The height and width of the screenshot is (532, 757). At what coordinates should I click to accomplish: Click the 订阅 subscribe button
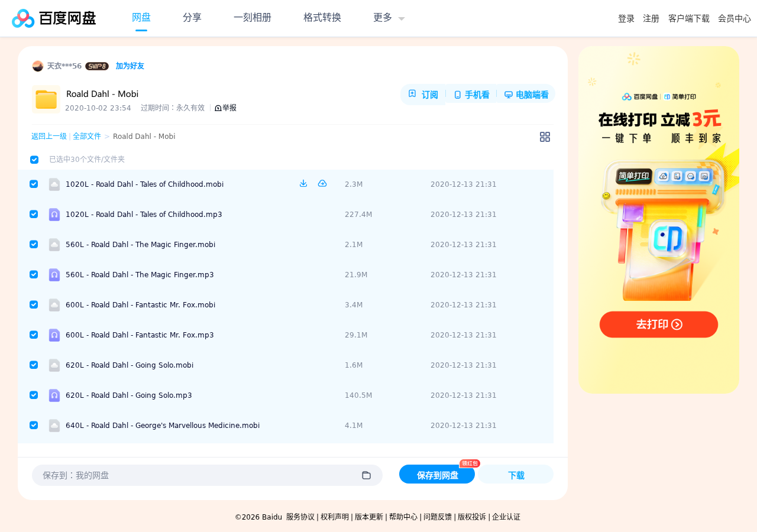423,95
